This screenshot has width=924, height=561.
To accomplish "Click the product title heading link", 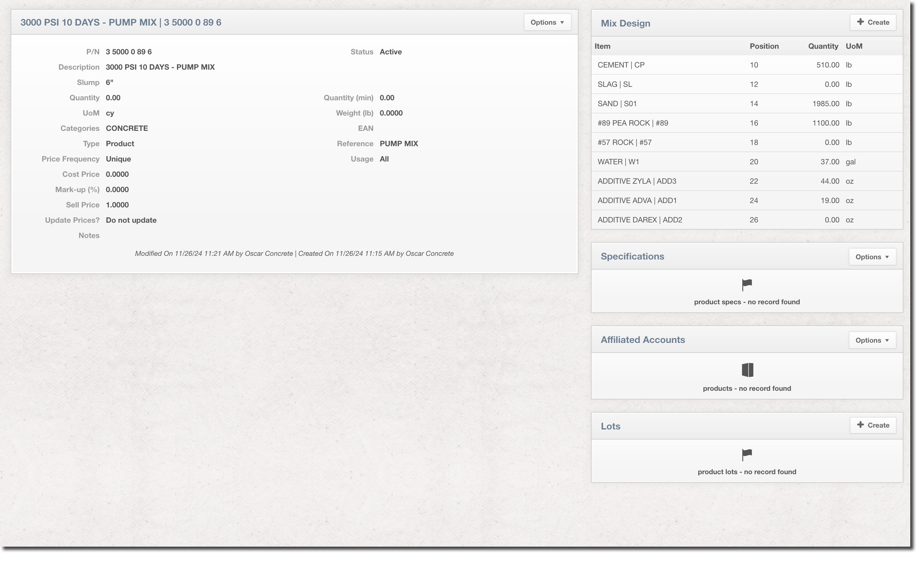I will [x=121, y=22].
